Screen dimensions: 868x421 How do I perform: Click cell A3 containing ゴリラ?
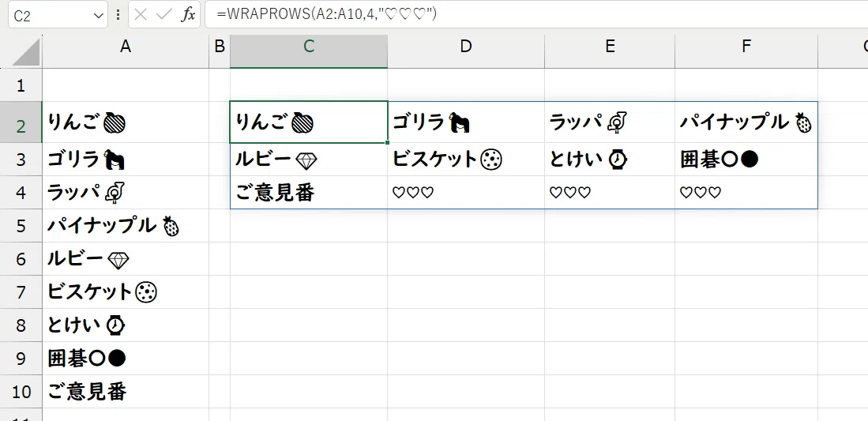pyautogui.click(x=126, y=160)
